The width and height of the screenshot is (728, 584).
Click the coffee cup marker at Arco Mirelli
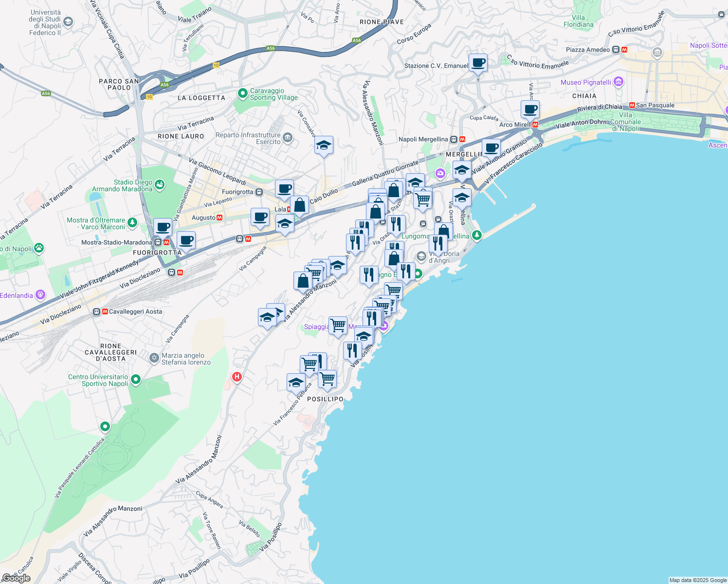530,110
